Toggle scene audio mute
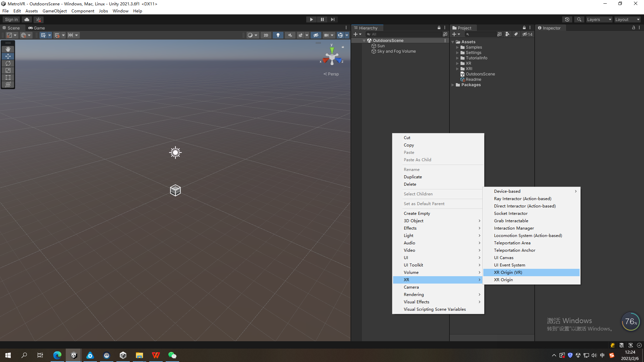 coord(290,35)
